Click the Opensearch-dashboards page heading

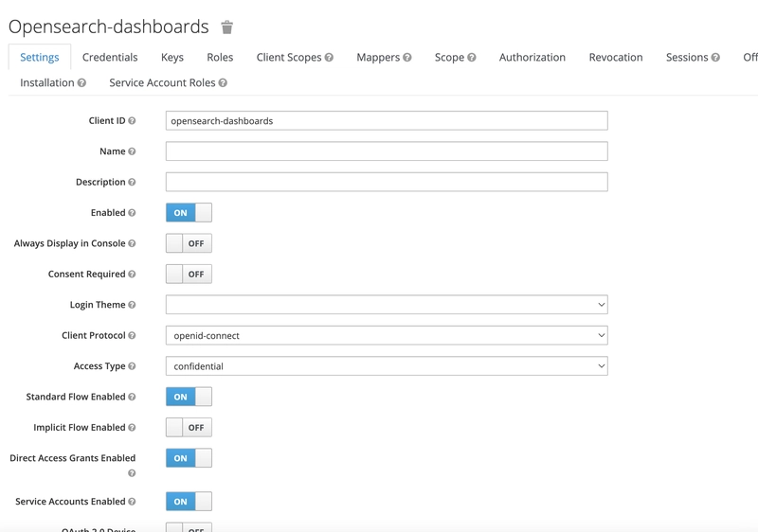coord(109,27)
